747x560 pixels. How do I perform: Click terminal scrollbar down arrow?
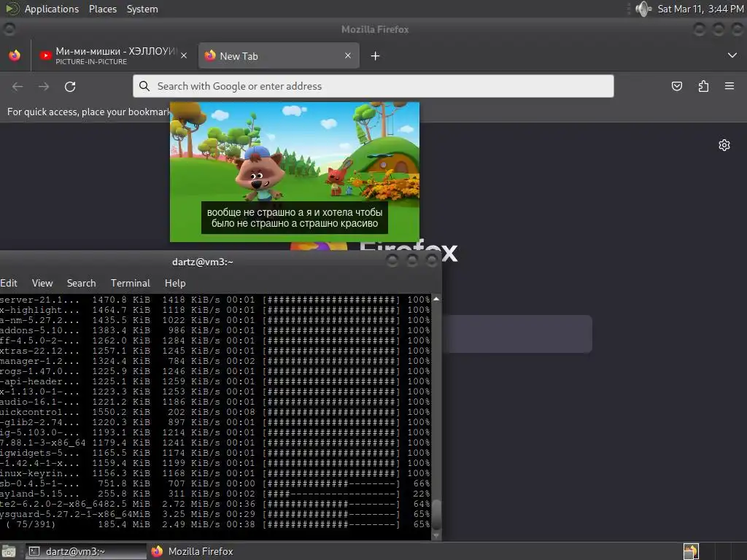tap(436, 536)
